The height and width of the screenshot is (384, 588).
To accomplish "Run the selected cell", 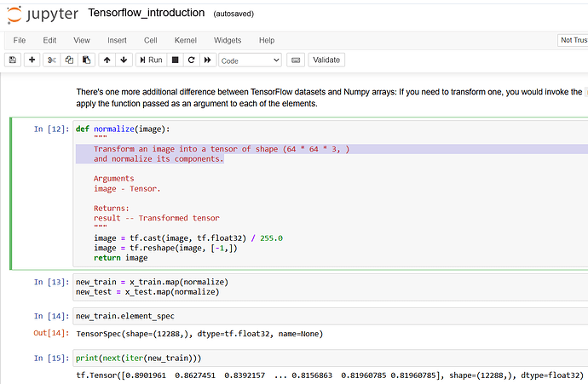I will point(151,60).
